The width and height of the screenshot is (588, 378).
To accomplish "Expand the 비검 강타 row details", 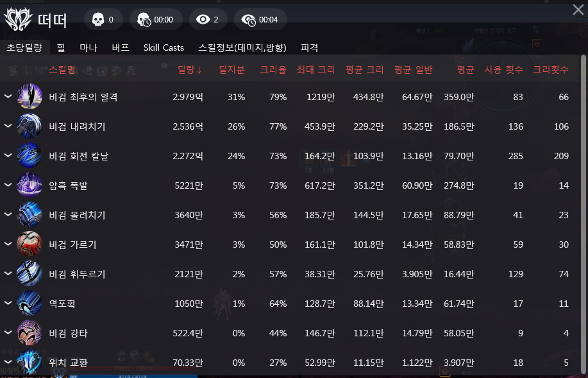I will (8, 333).
